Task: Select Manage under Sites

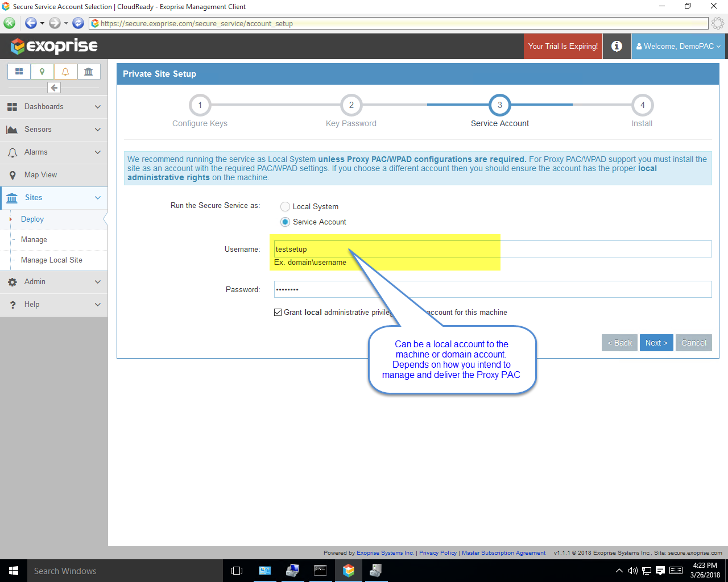Action: point(54,240)
